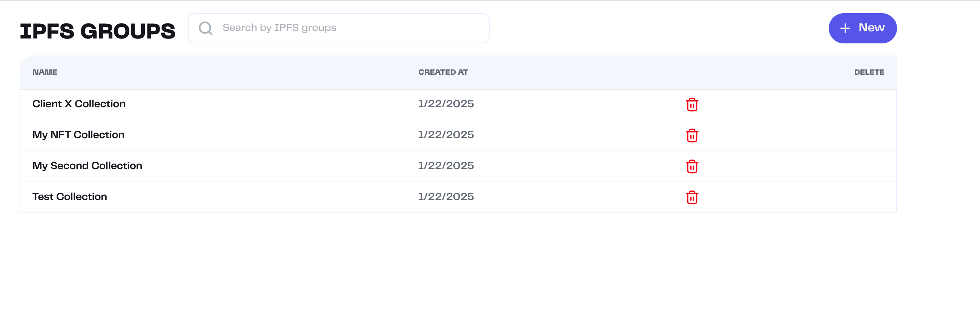
Task: Click the plus icon on the New button
Action: tap(845, 28)
